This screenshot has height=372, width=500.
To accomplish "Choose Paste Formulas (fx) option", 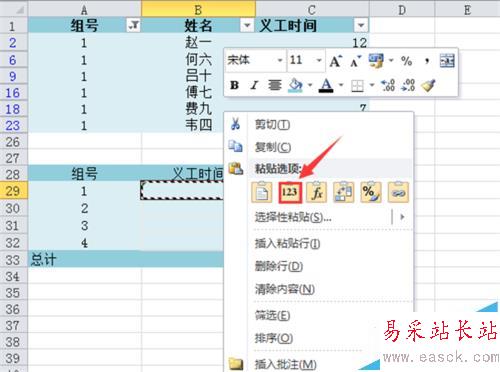I will (317, 192).
